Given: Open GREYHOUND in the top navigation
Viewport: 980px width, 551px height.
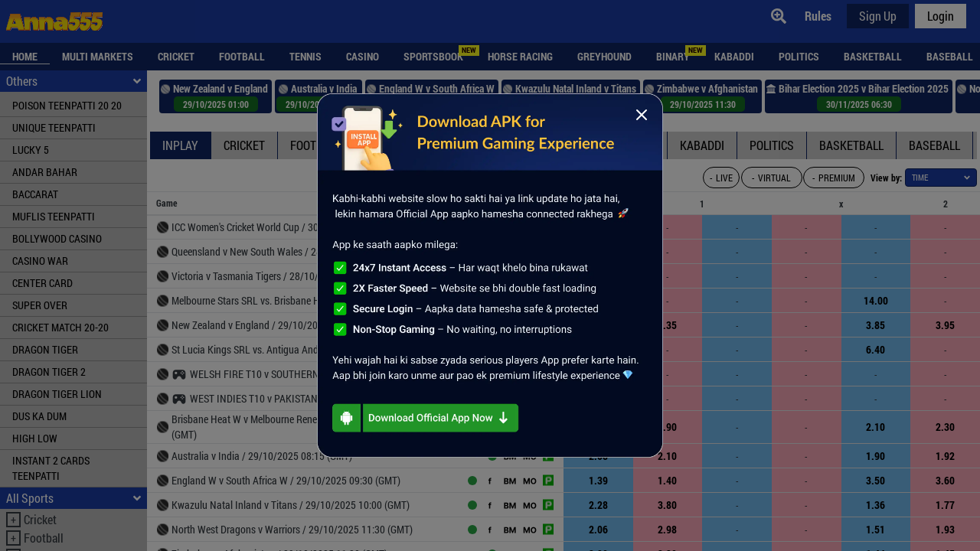Looking at the screenshot, I should (604, 57).
